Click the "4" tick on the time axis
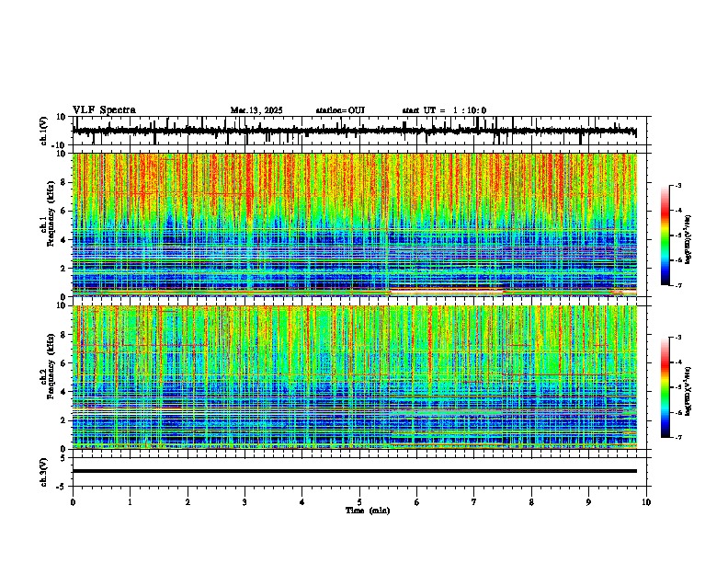728x563 pixels. point(301,502)
